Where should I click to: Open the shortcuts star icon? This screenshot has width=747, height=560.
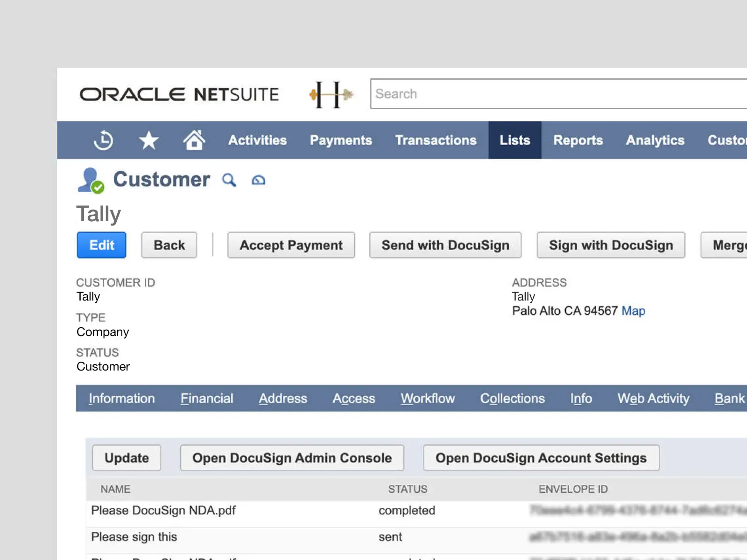tap(148, 140)
